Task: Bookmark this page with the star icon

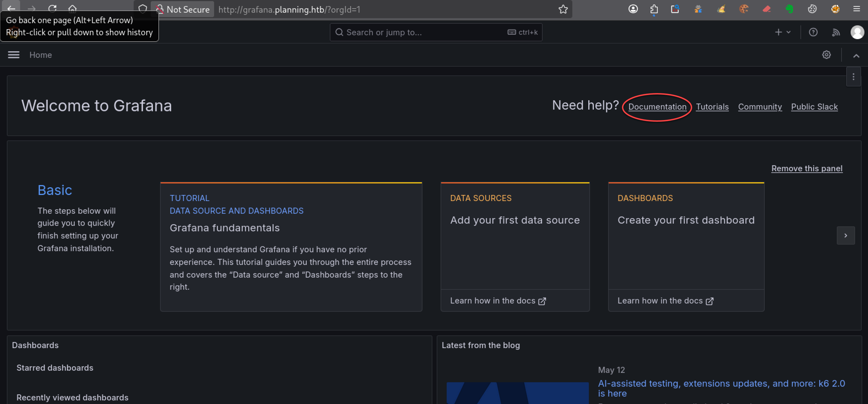Action: tap(563, 9)
